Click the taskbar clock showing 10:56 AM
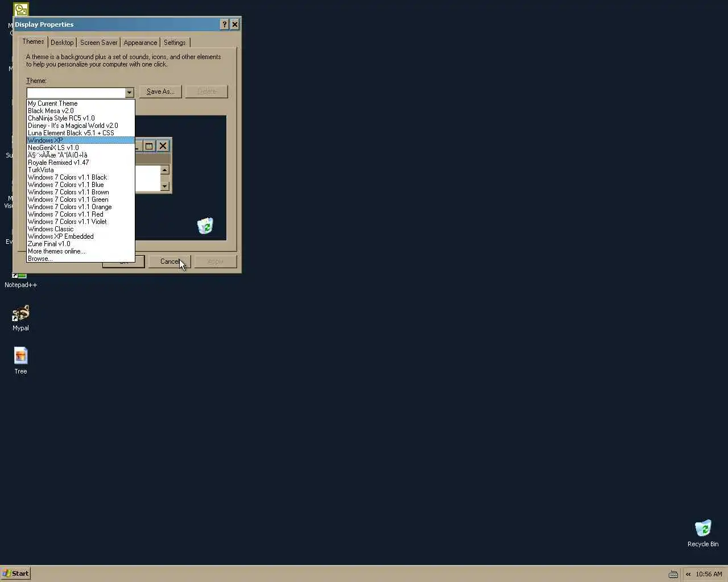 click(x=709, y=574)
